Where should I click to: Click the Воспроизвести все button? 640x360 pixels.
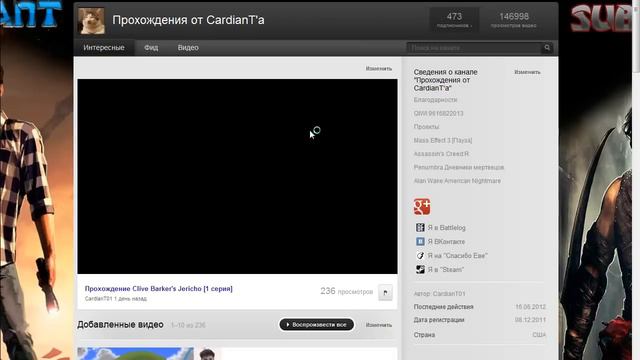tap(316, 324)
